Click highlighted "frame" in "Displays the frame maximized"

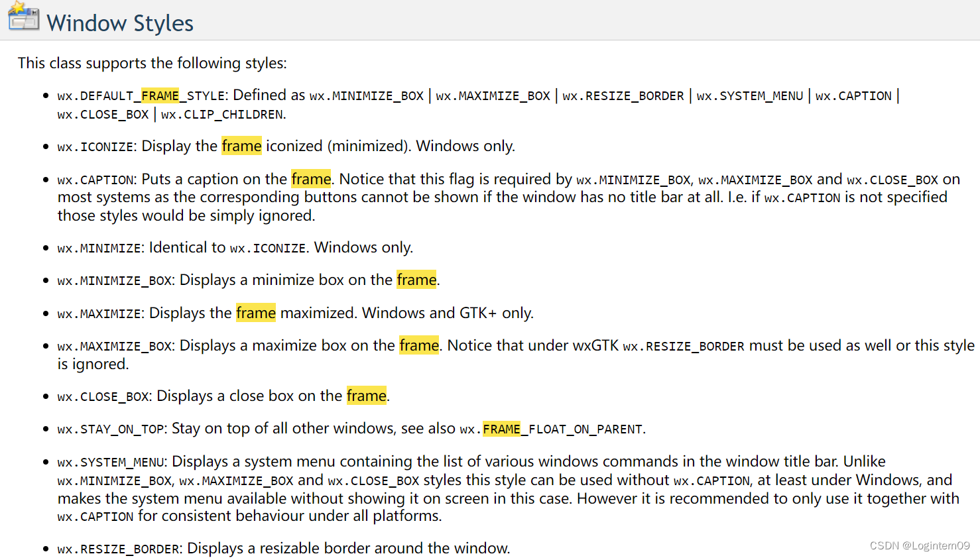pos(256,313)
